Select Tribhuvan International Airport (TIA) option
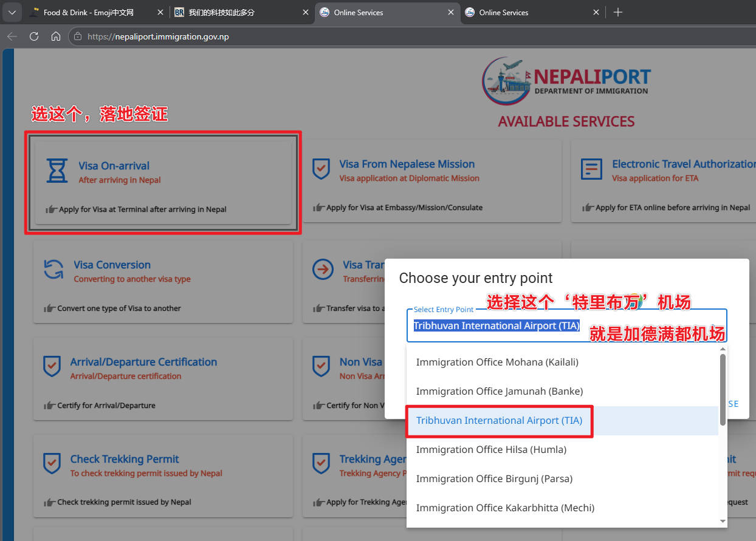756x541 pixels. [x=499, y=420]
